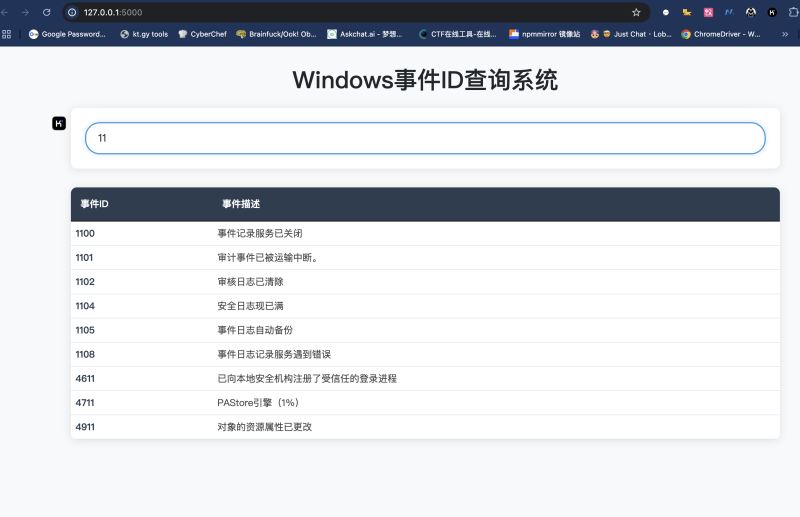The height and width of the screenshot is (517, 800).
Task: Click description 审计事件已被运输中断
Action: tap(269, 257)
